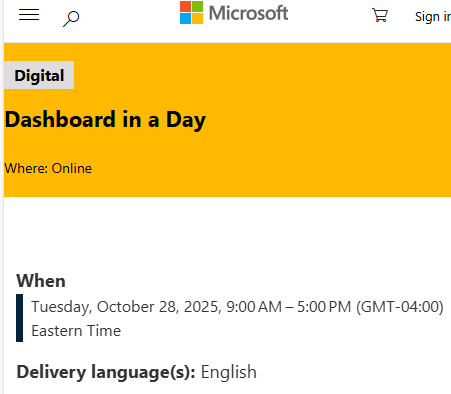Click the dark blue vertical bar beside the date
The width and height of the screenshot is (451, 394).
(x=20, y=318)
